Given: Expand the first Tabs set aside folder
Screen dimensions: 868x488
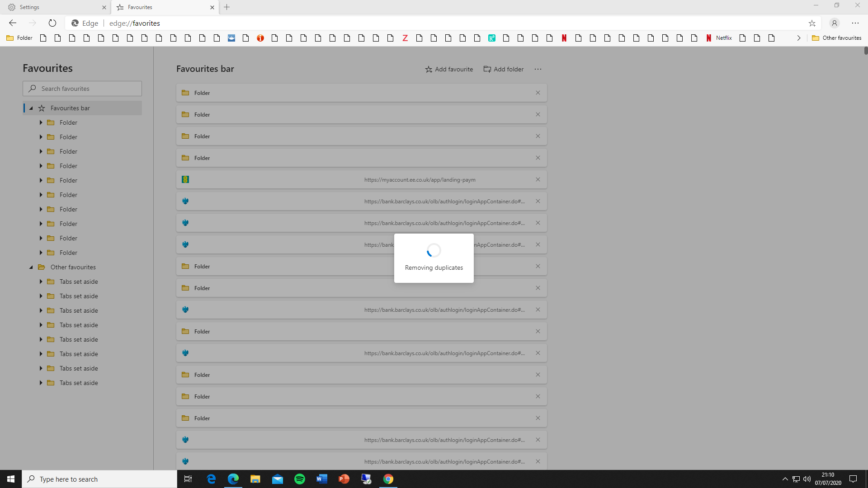Looking at the screenshot, I should coord(41,282).
